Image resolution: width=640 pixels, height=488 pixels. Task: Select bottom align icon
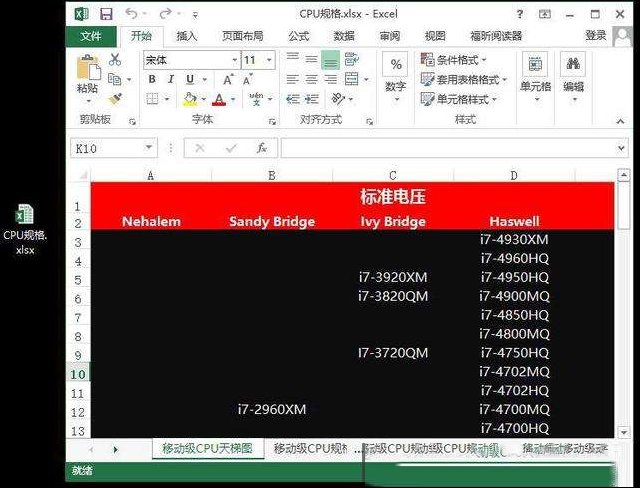pyautogui.click(x=330, y=60)
